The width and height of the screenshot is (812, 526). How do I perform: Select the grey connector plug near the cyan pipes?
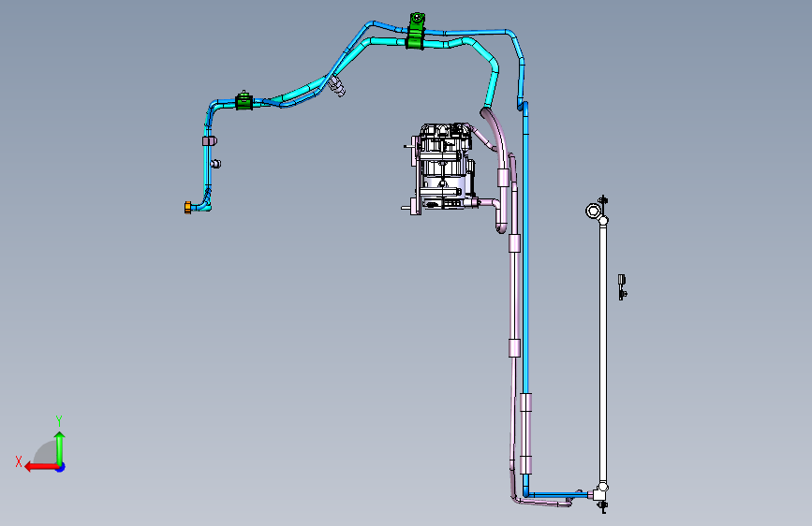(x=336, y=86)
